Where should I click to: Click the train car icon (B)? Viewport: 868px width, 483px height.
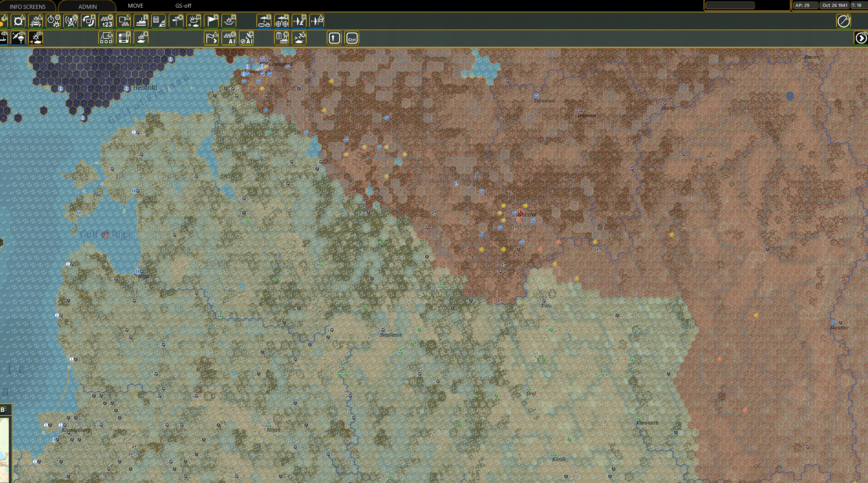tap(106, 38)
